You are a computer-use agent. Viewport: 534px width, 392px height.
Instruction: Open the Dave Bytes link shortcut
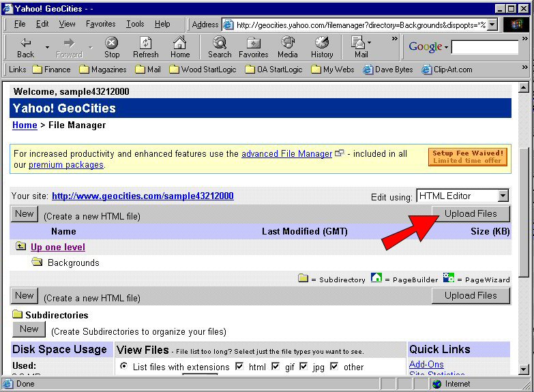click(x=388, y=70)
